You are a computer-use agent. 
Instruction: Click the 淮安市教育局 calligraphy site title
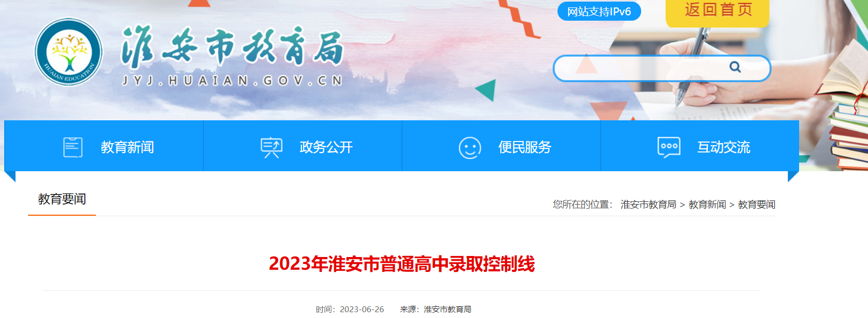pyautogui.click(x=233, y=47)
